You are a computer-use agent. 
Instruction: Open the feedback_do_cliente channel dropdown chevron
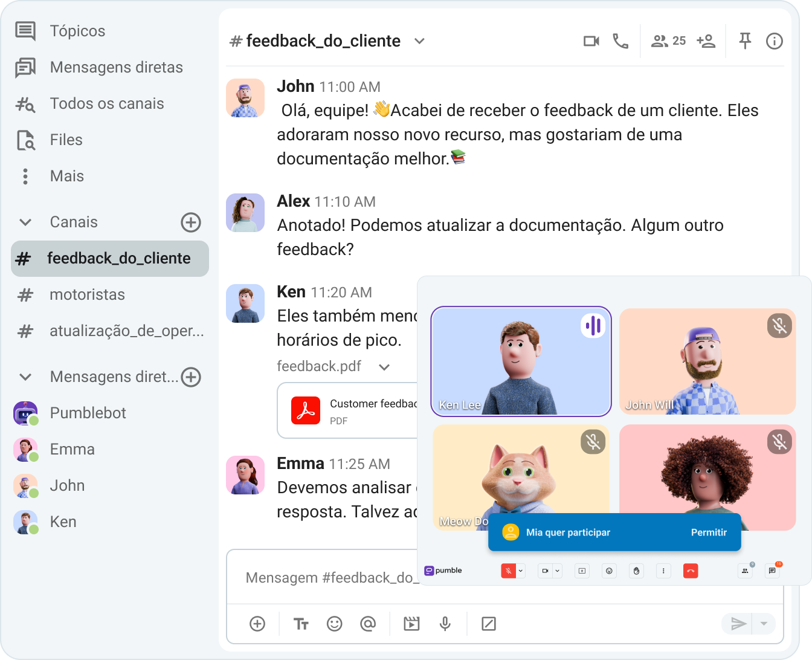419,41
